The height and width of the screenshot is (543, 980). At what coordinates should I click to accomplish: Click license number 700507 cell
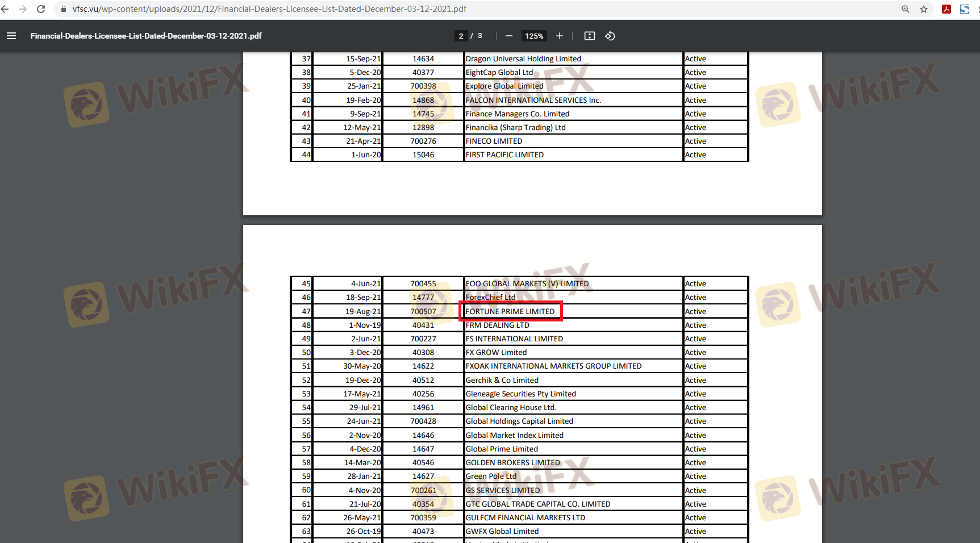click(423, 311)
